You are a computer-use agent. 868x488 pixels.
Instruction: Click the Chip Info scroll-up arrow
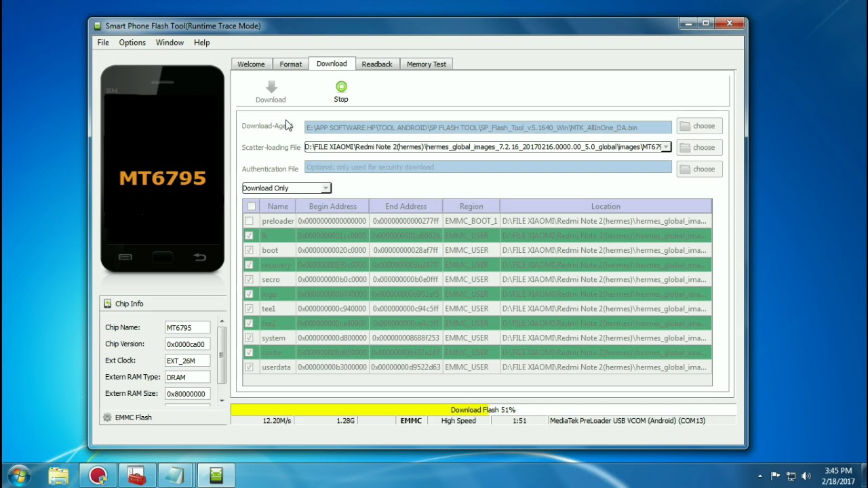(x=222, y=321)
